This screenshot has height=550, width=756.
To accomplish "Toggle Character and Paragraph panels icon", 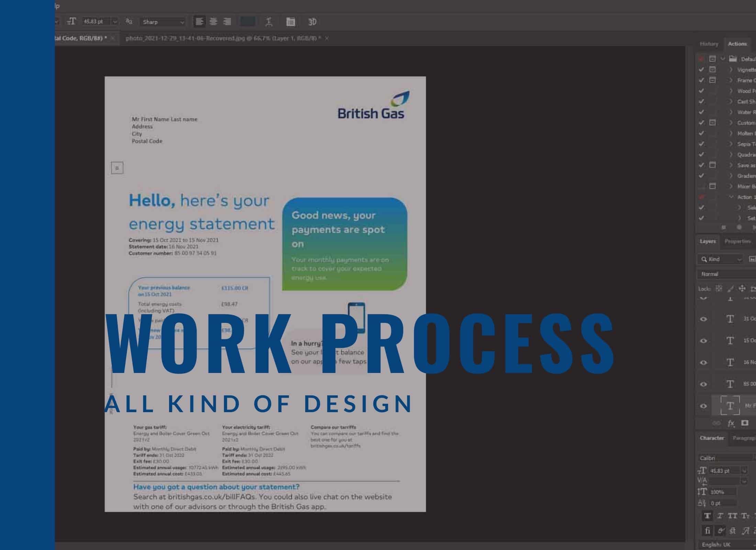I will coord(291,22).
